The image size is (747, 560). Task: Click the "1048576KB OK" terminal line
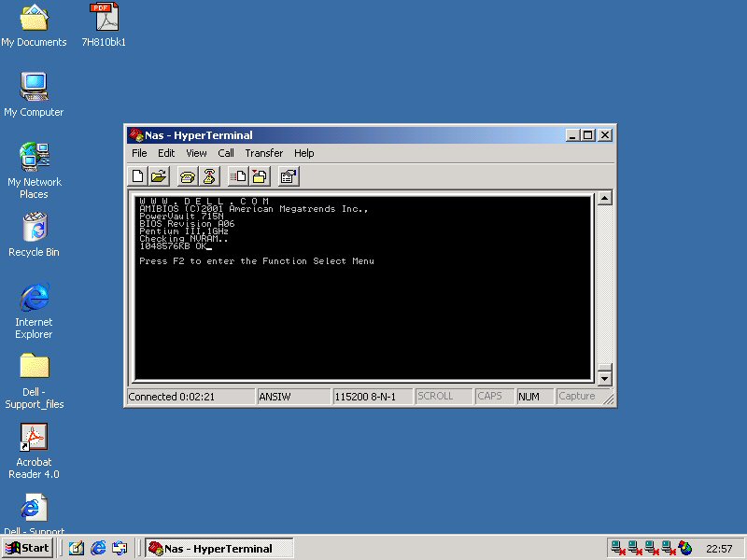coord(174,246)
